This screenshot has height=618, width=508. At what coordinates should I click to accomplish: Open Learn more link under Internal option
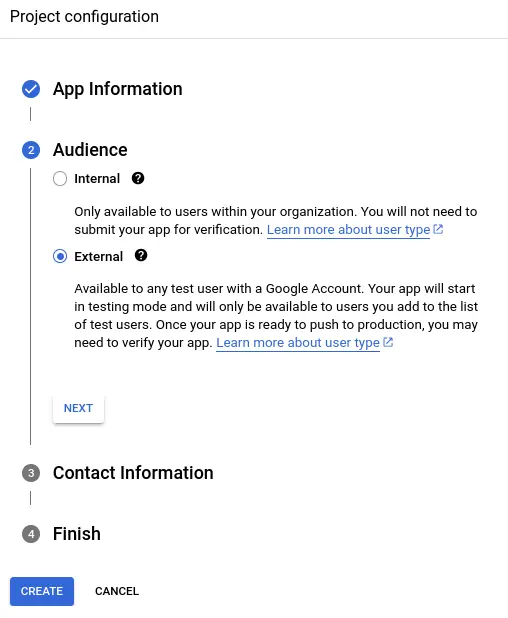(x=348, y=230)
